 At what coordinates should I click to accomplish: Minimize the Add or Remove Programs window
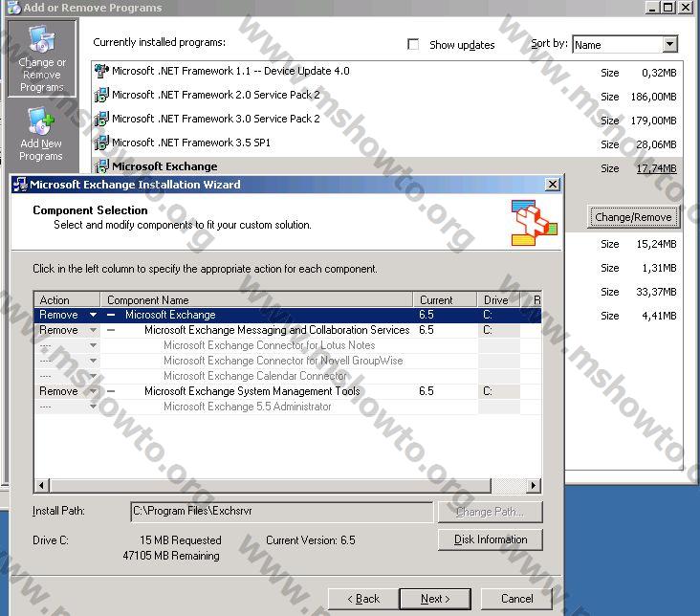(652, 7)
